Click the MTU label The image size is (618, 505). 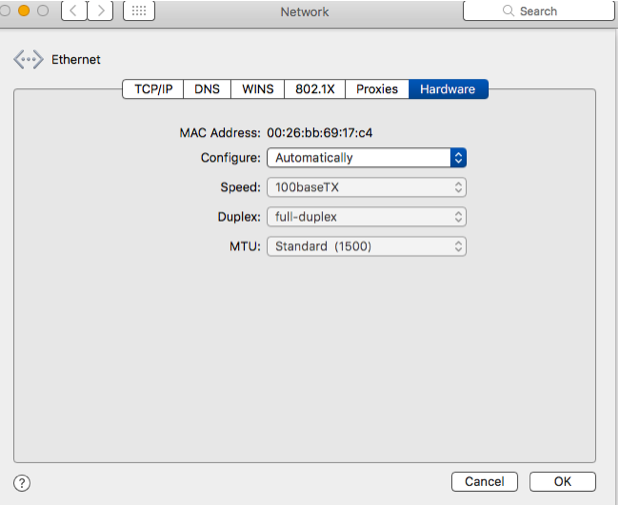tap(245, 246)
